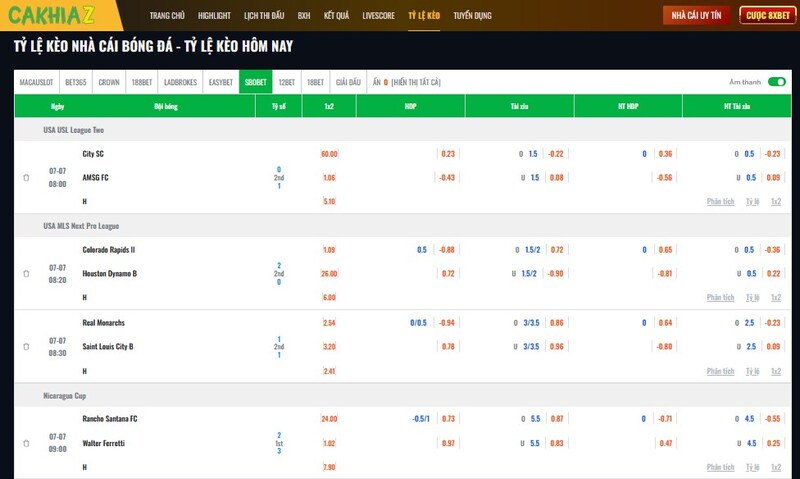Open the Giải Đấu league filter
This screenshot has width=800, height=479.
[348, 82]
